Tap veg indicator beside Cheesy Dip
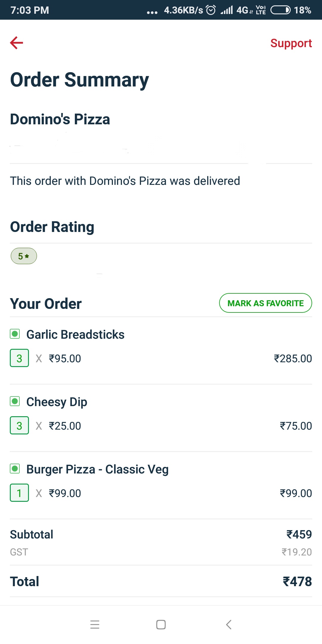322x644 pixels. (x=15, y=401)
